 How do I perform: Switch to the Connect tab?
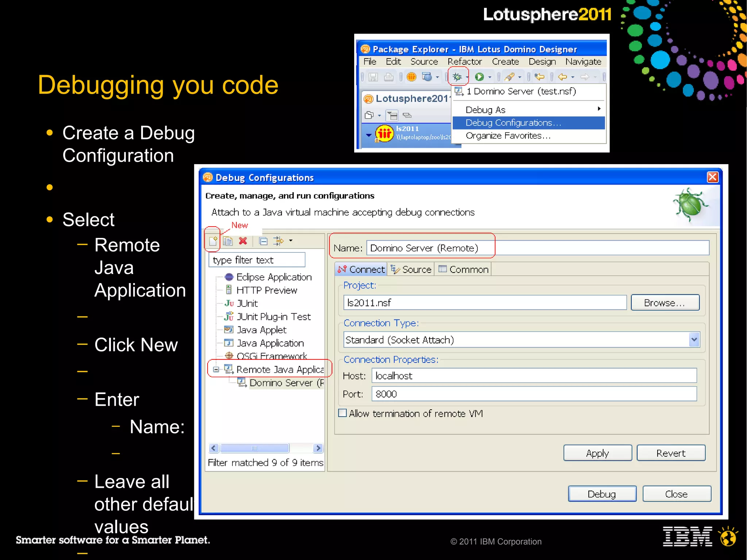[x=361, y=269]
